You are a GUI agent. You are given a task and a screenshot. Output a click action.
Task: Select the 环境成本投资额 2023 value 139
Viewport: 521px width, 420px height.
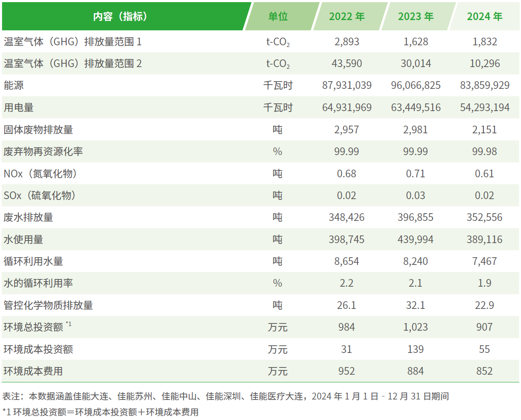[x=416, y=350]
